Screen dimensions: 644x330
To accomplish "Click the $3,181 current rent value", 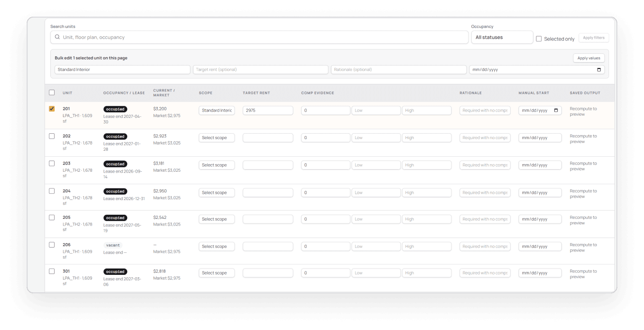I will (159, 164).
